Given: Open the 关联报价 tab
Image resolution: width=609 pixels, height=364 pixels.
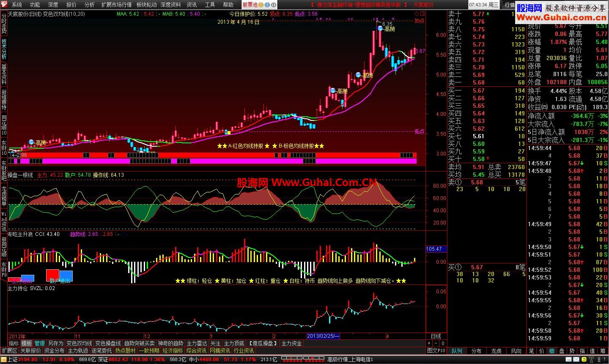Looking at the screenshot, I should coord(30,350).
